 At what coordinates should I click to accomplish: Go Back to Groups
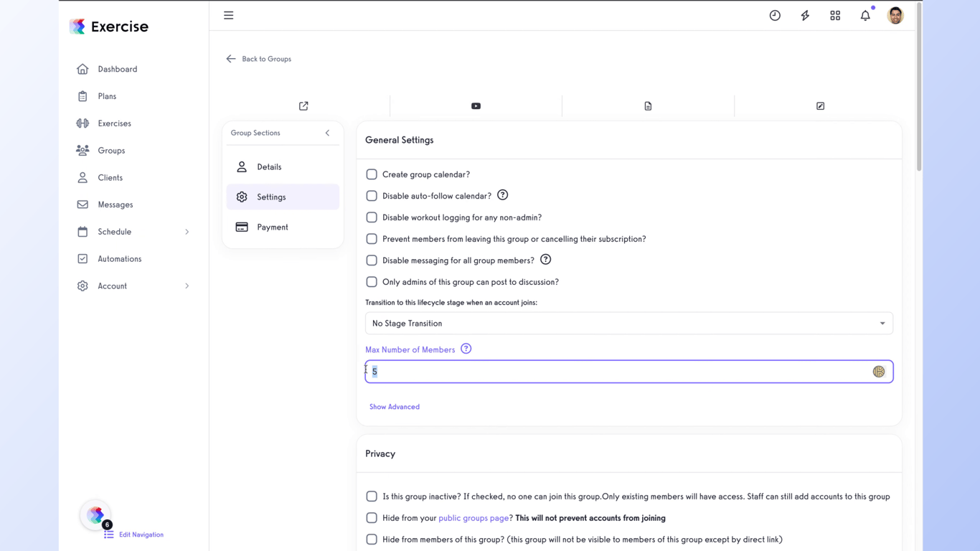pos(259,59)
